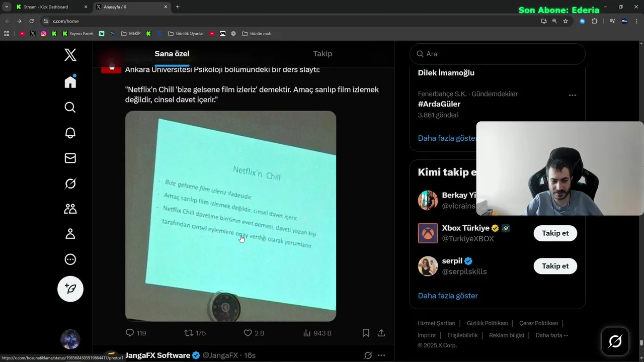Open the More circle-dots sidebar icon
Viewport: 644px width, 362px height.
[70, 259]
